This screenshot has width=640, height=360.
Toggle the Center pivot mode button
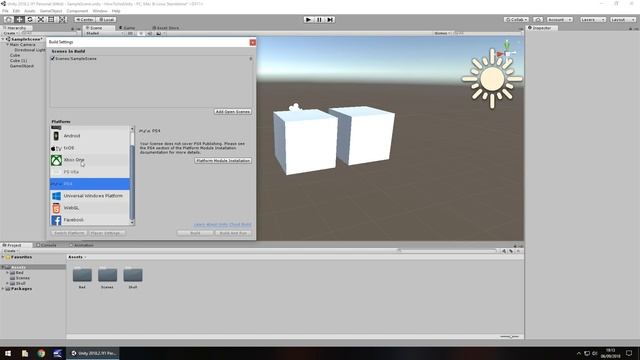85,20
